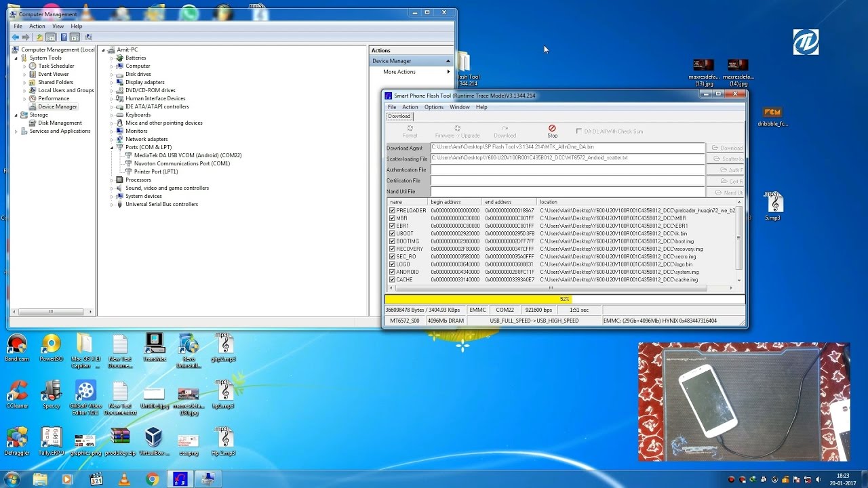Collapse Device Manager actions section
This screenshot has width=868, height=488.
(x=448, y=61)
